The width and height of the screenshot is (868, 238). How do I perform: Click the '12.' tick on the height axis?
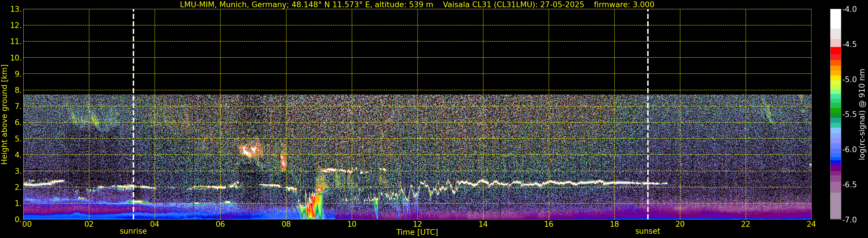coord(16,26)
